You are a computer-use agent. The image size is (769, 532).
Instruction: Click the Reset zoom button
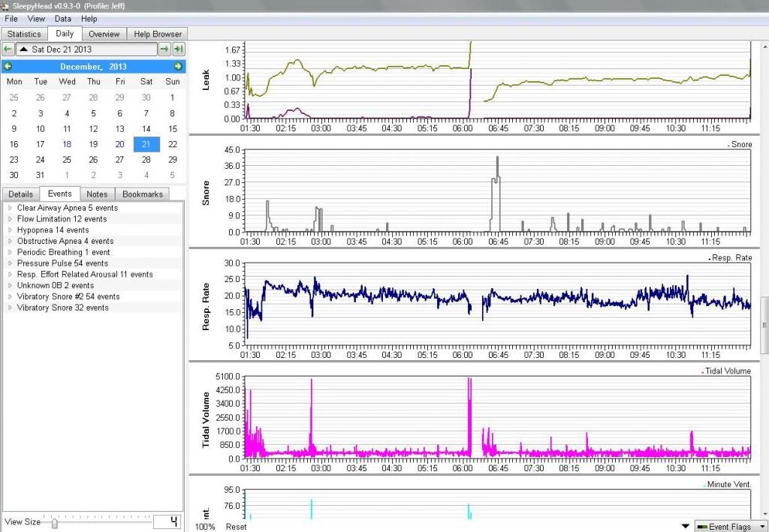click(x=236, y=527)
